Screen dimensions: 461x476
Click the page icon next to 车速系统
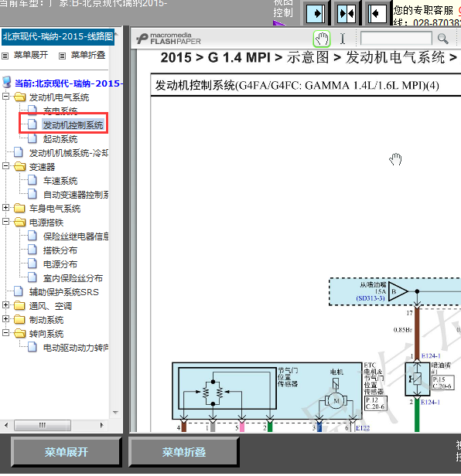tap(32, 180)
